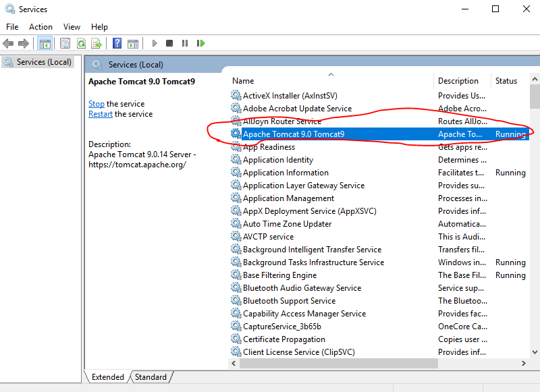Click Running status of Base Filtering Engine
Image resolution: width=540 pixels, height=392 pixels.
pyautogui.click(x=510, y=275)
